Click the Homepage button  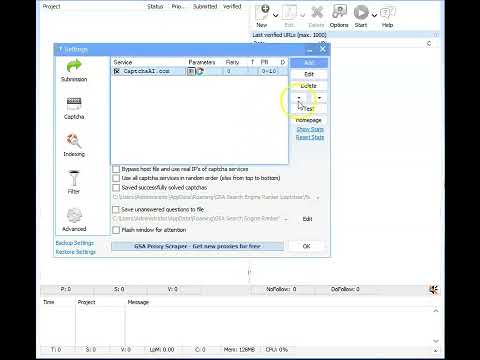coord(309,120)
